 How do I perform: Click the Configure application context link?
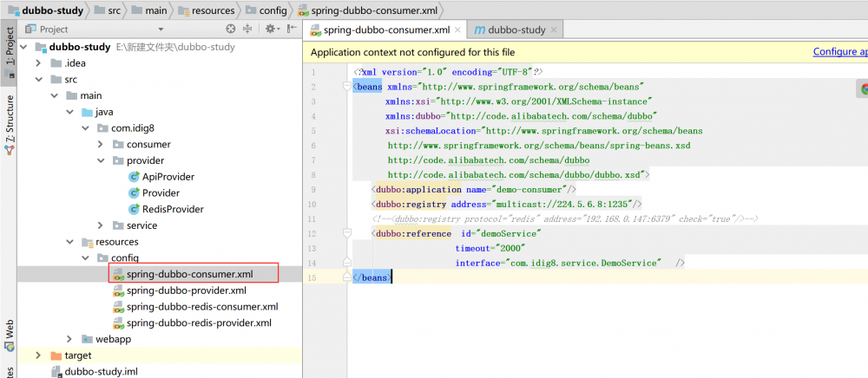[x=839, y=52]
